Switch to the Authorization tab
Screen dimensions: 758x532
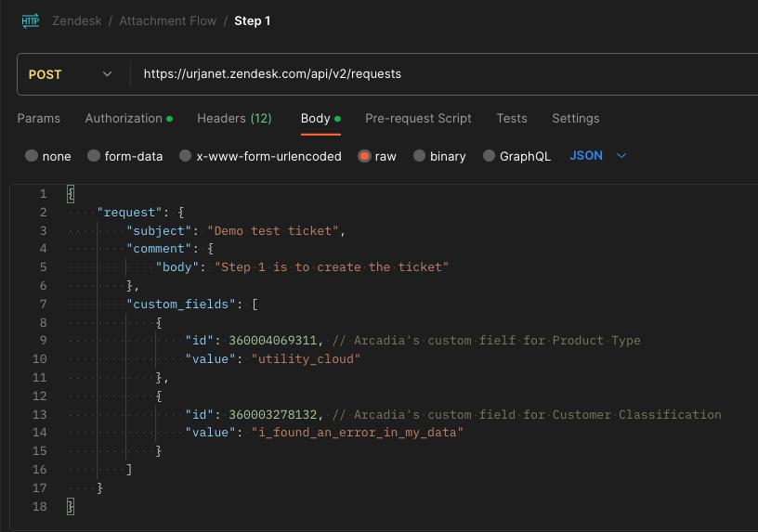(x=128, y=119)
